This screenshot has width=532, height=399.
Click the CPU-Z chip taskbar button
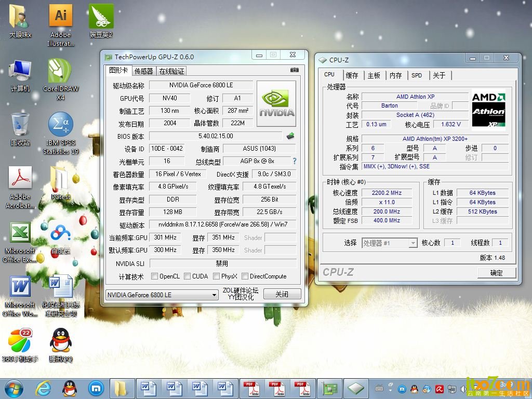[355, 389]
